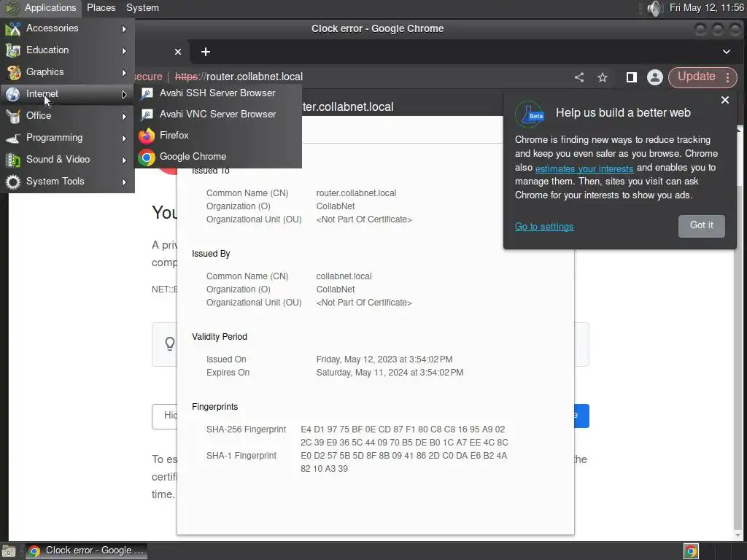747x560 pixels.
Task: Click the Firefox icon in submenu
Action: 147,136
